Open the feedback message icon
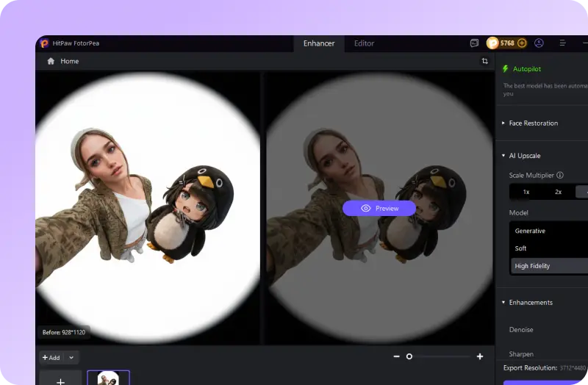Image resolution: width=588 pixels, height=385 pixels. [x=474, y=43]
